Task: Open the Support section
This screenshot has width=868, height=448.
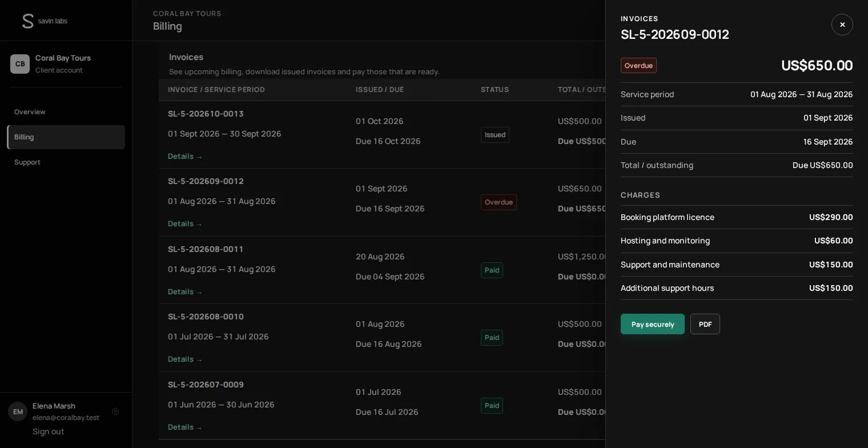Action: pyautogui.click(x=66, y=162)
